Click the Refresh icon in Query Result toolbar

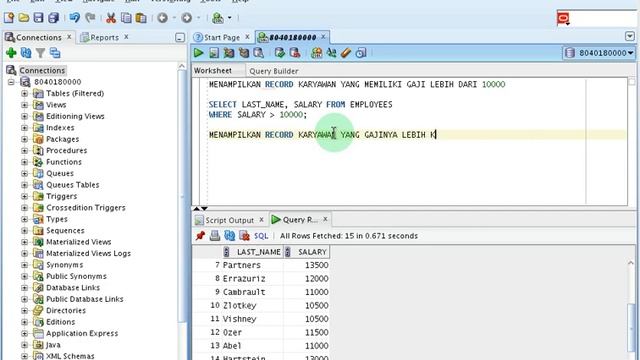click(x=229, y=236)
